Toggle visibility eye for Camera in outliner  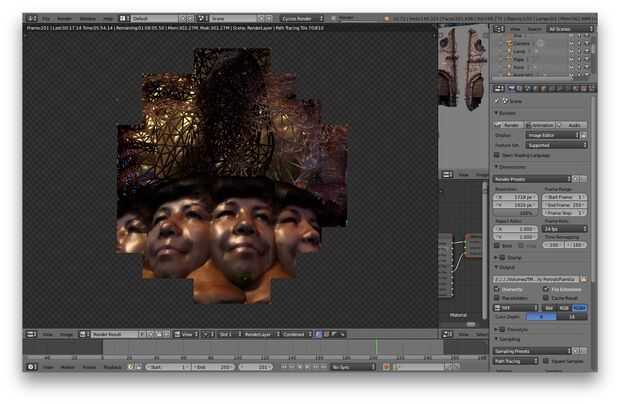click(572, 43)
